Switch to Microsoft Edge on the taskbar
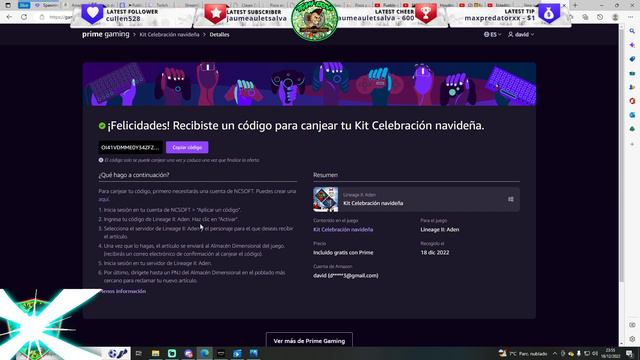Screen dimensions: 640x360 tap(204, 353)
